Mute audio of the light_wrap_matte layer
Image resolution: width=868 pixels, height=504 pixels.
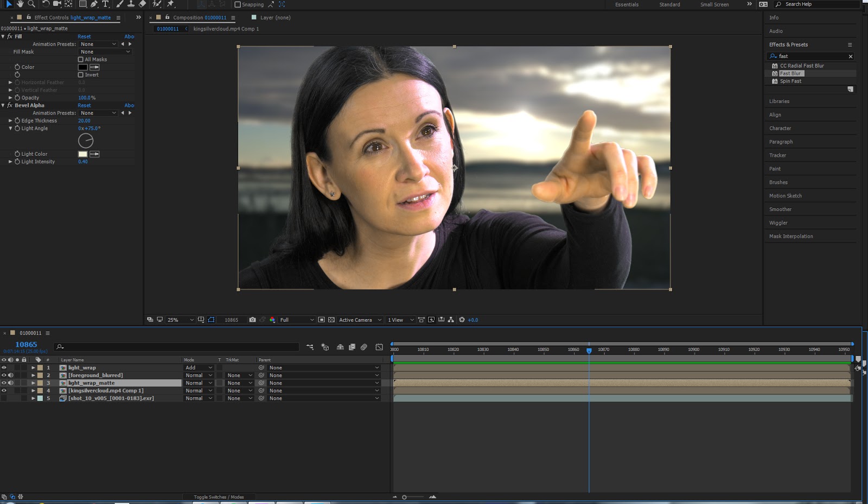click(x=10, y=383)
